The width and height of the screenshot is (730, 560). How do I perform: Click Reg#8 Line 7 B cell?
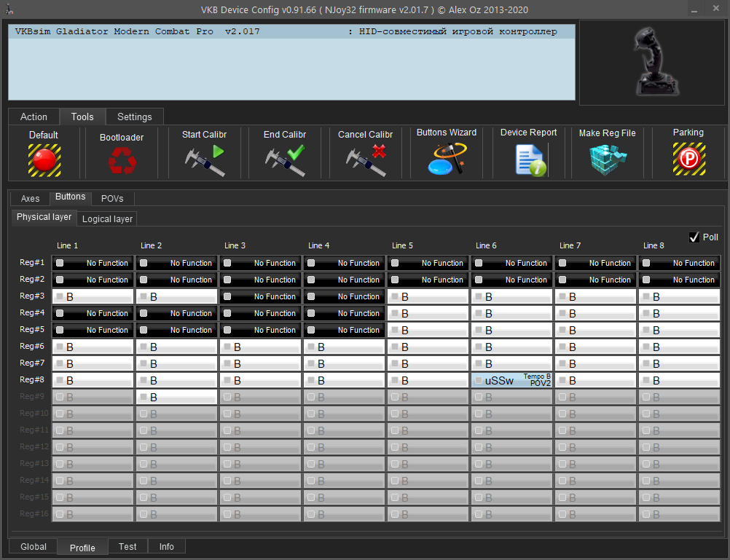coord(595,380)
